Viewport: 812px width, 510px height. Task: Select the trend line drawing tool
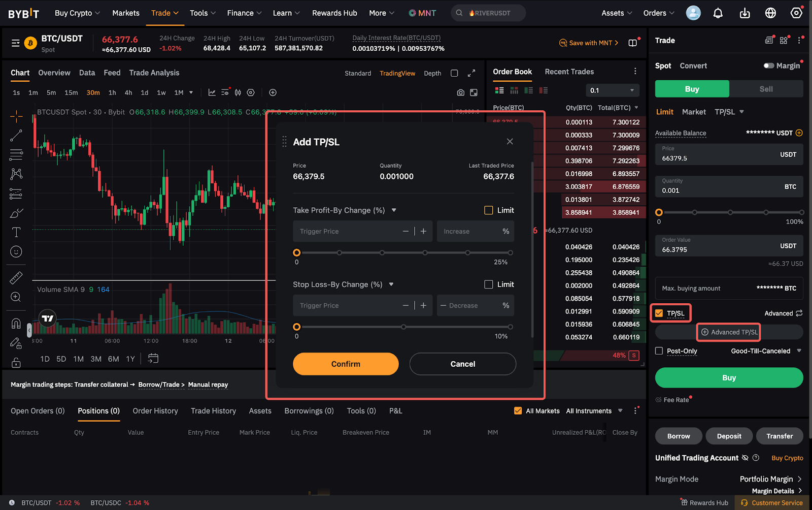click(x=16, y=135)
